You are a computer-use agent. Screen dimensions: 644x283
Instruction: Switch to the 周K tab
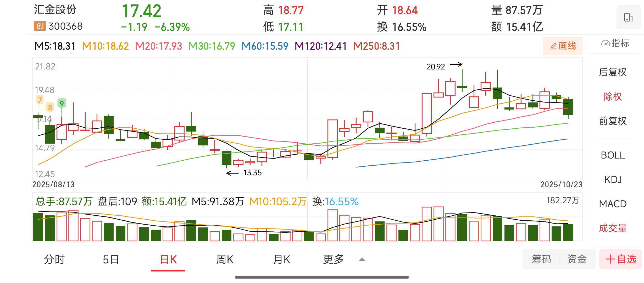tap(225, 259)
